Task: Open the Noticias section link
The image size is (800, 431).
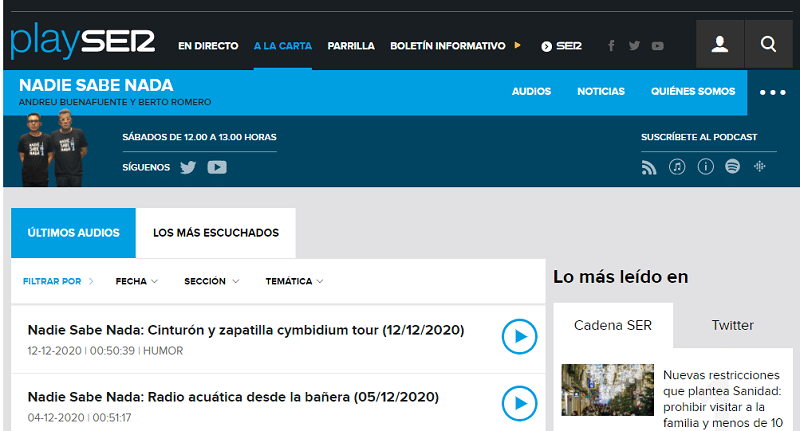Action: click(601, 91)
